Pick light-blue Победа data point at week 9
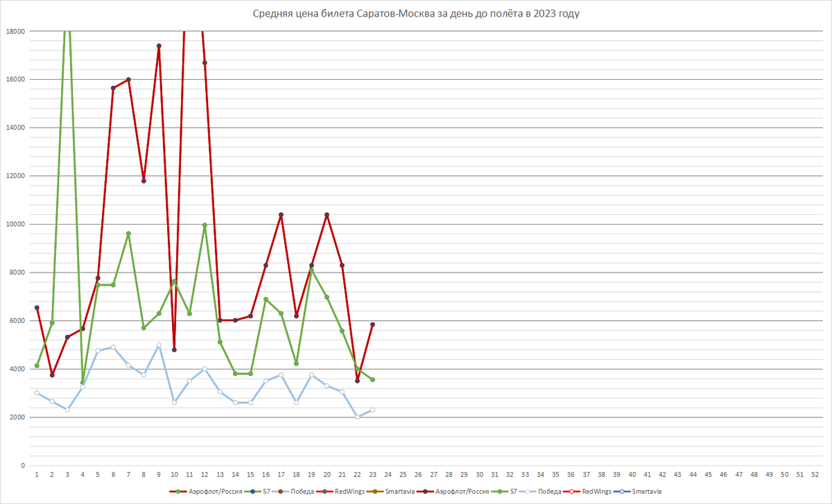The width and height of the screenshot is (832, 504). pos(159,345)
